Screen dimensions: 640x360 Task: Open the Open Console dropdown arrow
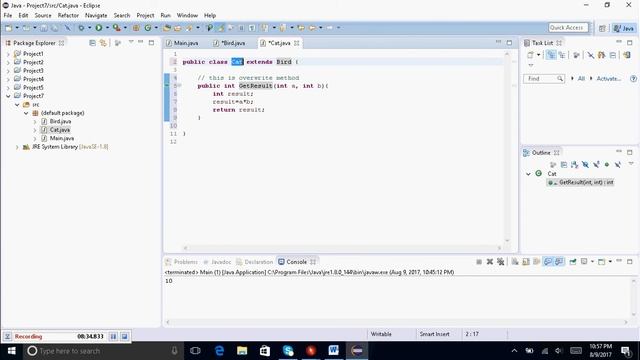pos(610,262)
